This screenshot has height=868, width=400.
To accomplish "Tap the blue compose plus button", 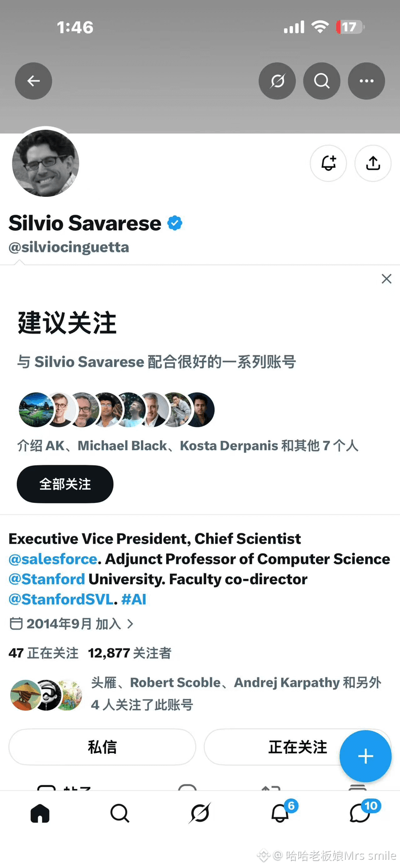I will [366, 756].
